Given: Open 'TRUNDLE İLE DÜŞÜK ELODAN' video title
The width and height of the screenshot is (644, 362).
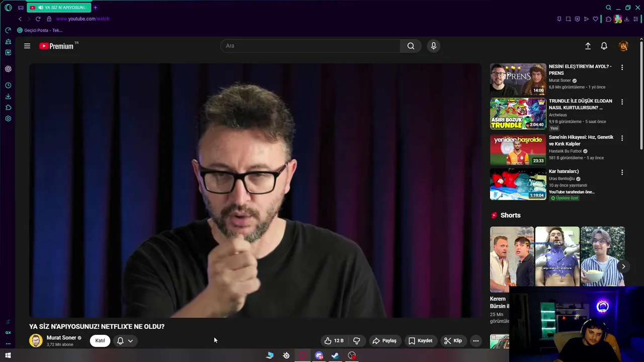Looking at the screenshot, I should [x=580, y=104].
